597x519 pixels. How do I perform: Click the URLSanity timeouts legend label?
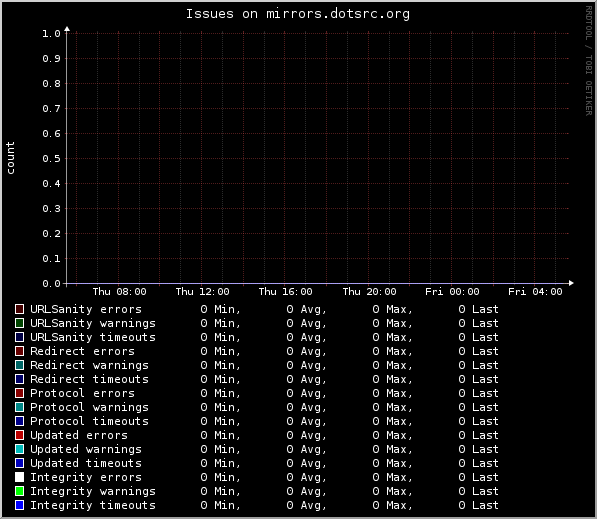click(x=93, y=337)
